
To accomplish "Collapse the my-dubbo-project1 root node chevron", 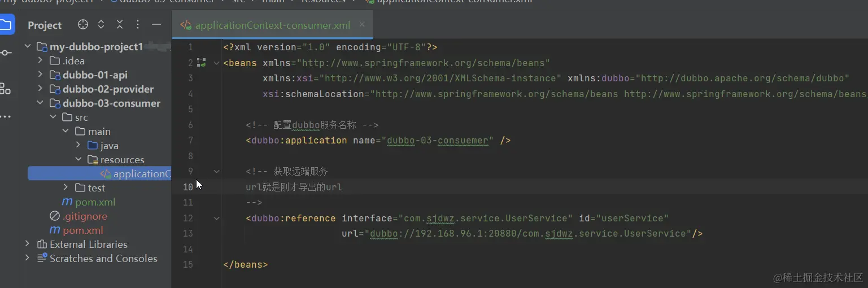I will click(x=28, y=46).
